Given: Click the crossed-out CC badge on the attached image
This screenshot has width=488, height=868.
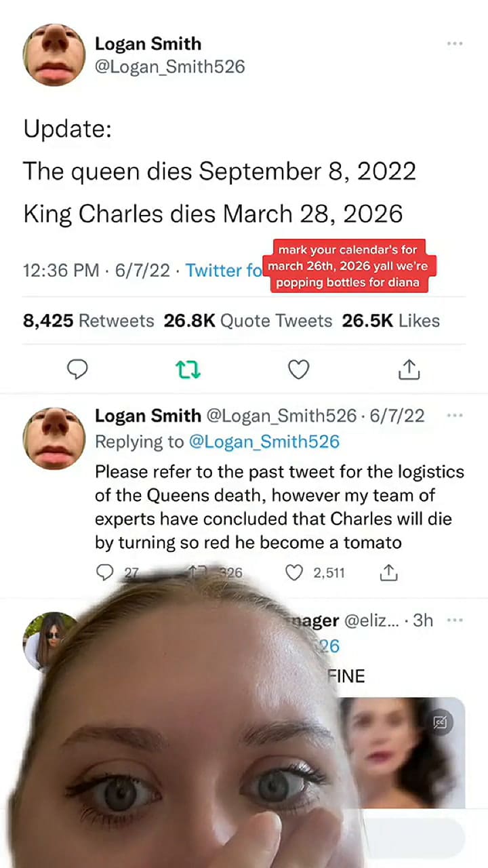Looking at the screenshot, I should coord(441,722).
